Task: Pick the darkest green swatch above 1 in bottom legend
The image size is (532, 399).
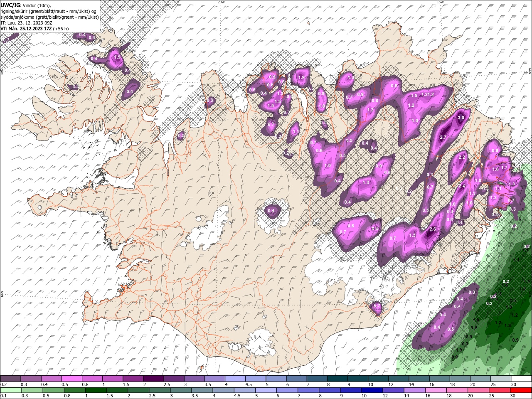Action: point(96,390)
